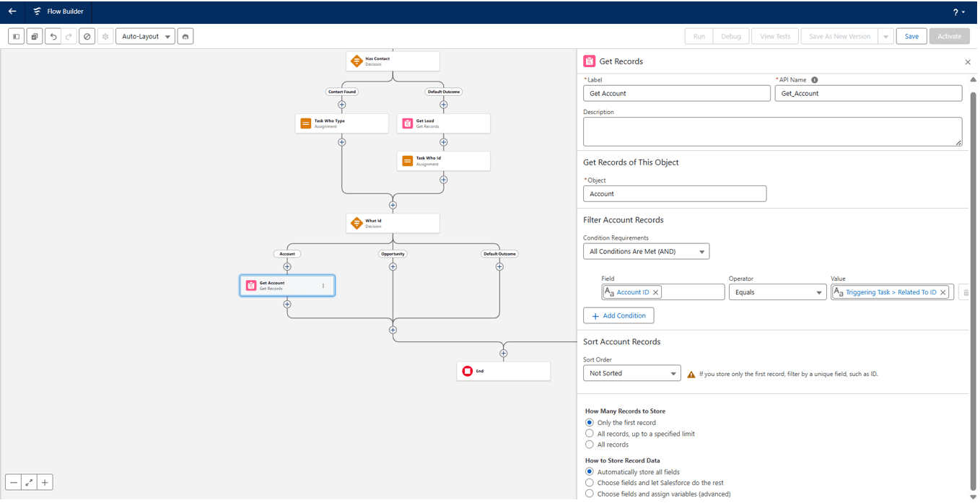Image resolution: width=980 pixels, height=503 pixels.
Task: Click the Contact Found outcome label
Action: [342, 92]
